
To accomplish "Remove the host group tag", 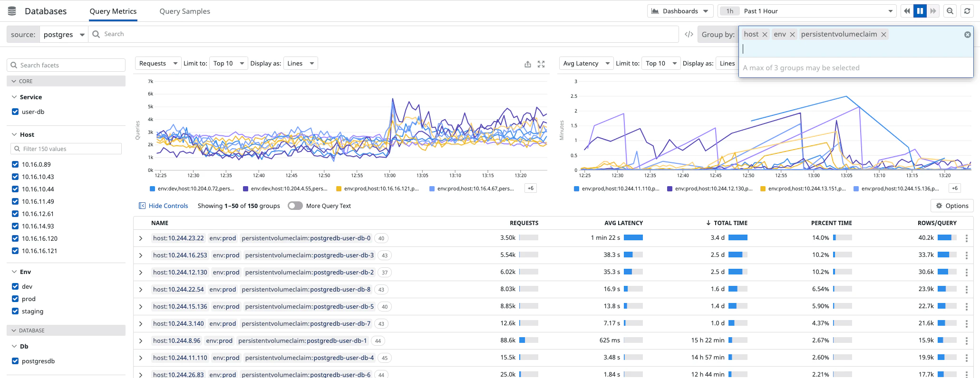I will 765,35.
